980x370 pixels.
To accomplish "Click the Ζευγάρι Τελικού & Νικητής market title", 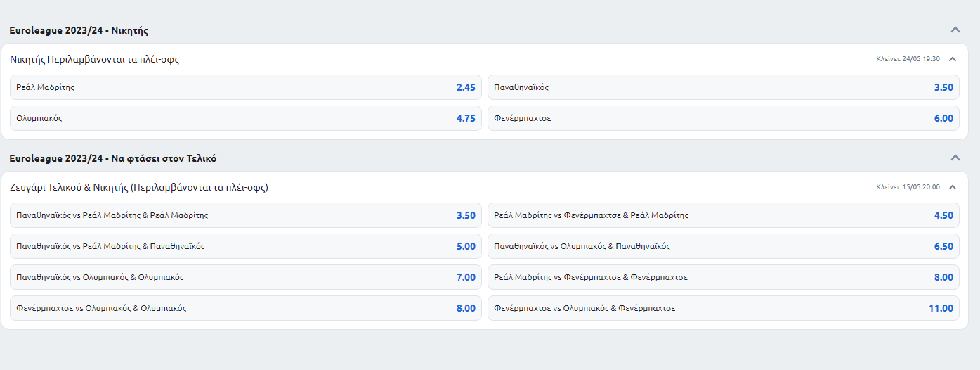I will pos(139,188).
